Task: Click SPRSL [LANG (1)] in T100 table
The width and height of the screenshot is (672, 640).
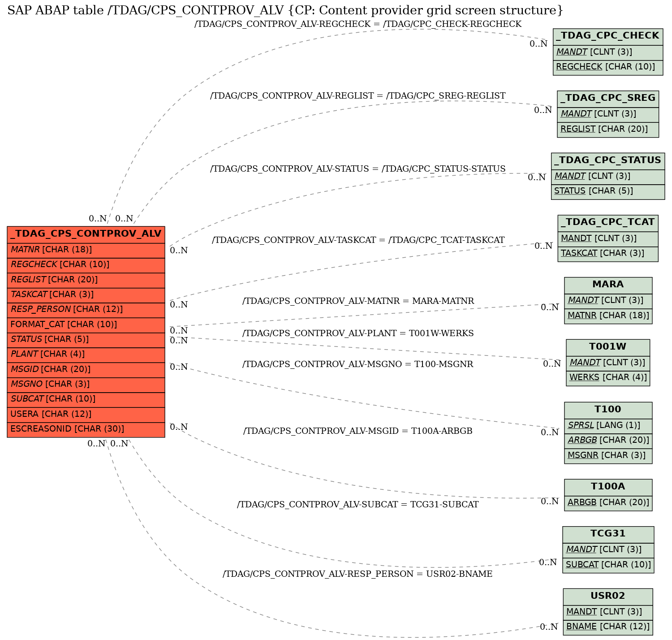Action: coord(608,426)
